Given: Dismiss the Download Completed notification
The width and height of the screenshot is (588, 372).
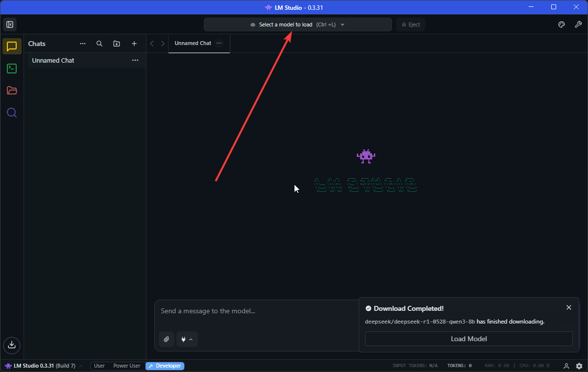Looking at the screenshot, I should 569,307.
